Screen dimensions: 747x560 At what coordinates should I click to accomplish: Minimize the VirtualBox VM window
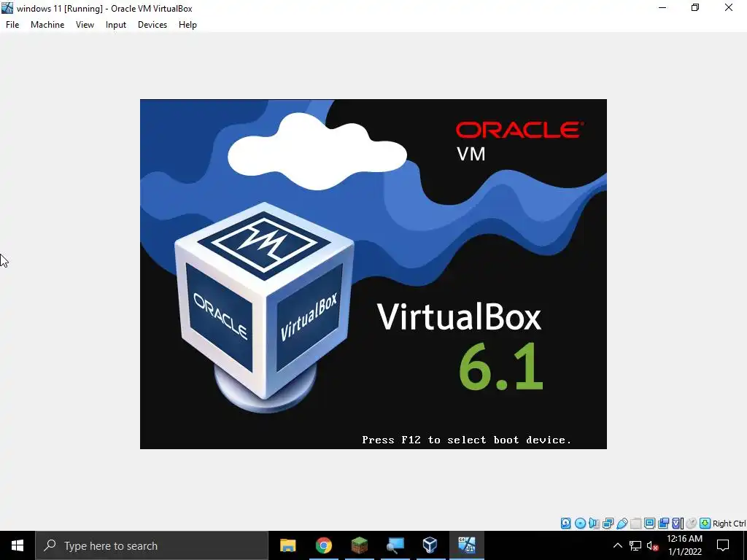pos(662,8)
